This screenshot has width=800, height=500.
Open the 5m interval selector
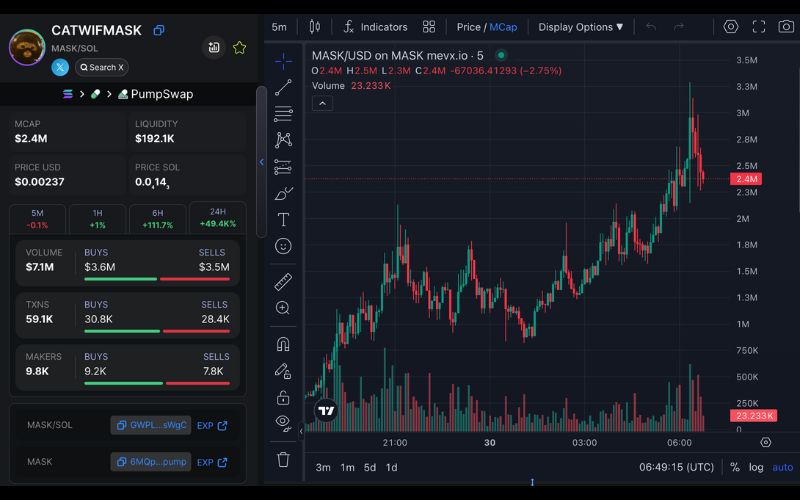coord(279,27)
